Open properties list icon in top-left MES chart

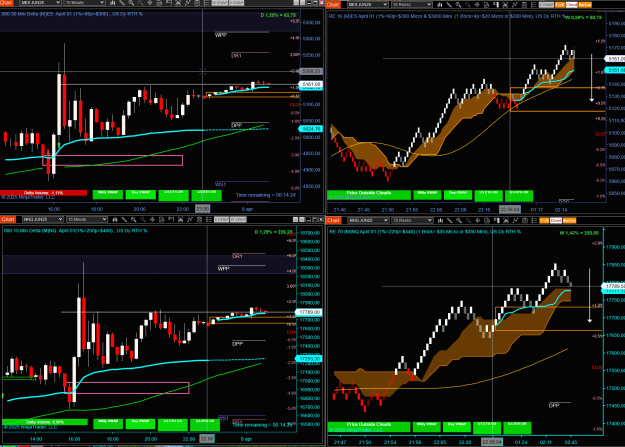[x=206, y=3]
